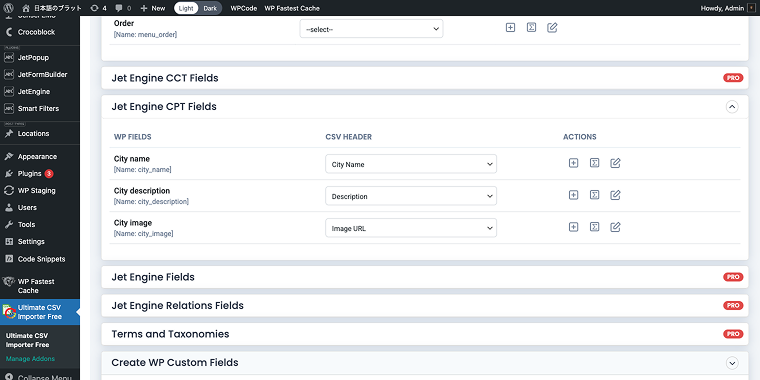Expand Create WP Custom Fields chevron

732,363
